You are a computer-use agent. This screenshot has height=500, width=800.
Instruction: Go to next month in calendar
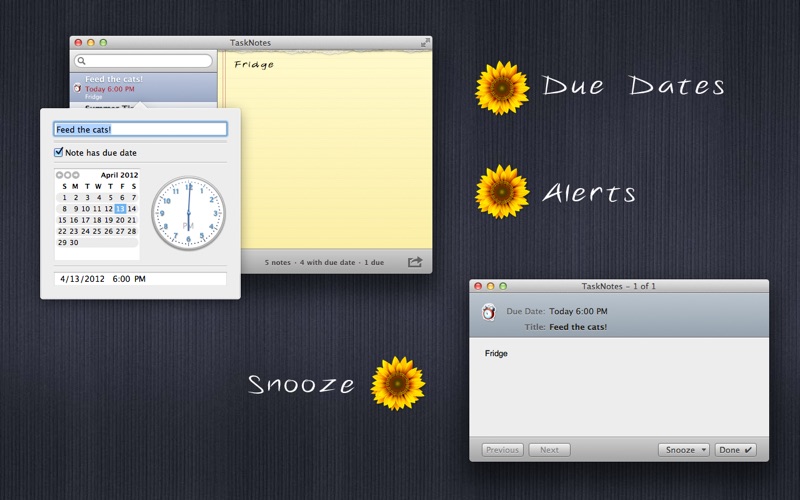[76, 175]
